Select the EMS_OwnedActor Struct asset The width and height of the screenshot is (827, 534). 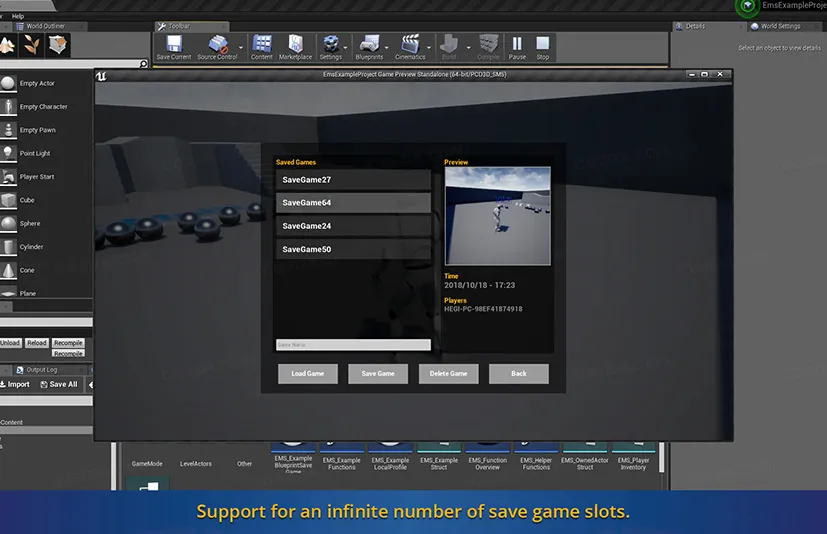coord(584,458)
